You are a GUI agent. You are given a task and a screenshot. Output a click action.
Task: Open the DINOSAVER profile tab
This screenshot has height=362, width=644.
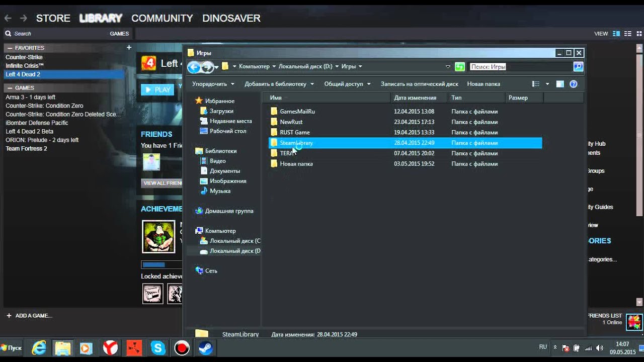231,18
